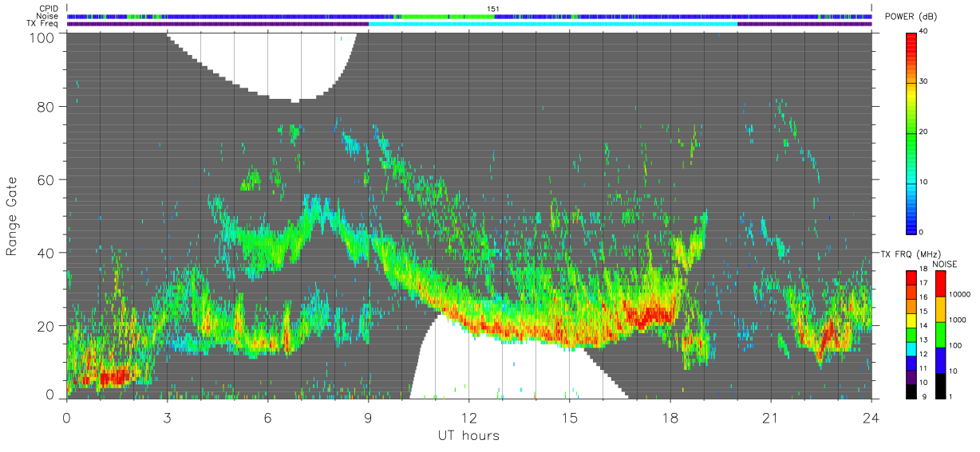
Task: Click the green middle of the POWER colorbar
Action: point(912,132)
